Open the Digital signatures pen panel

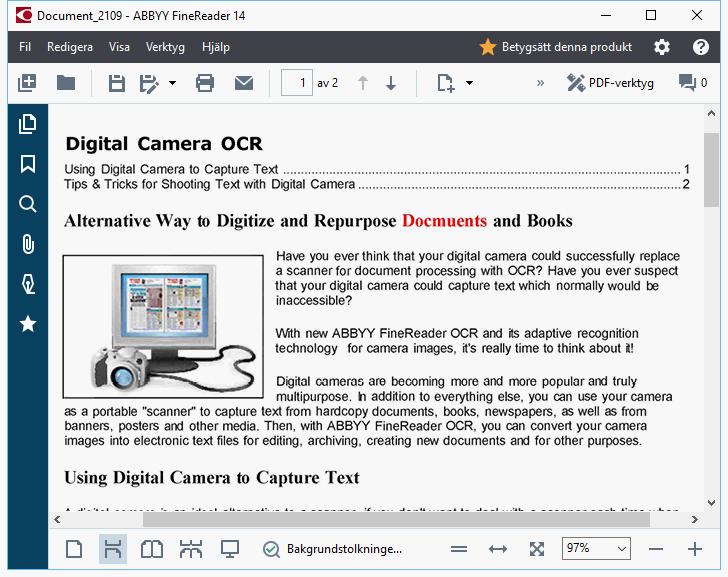[x=28, y=284]
